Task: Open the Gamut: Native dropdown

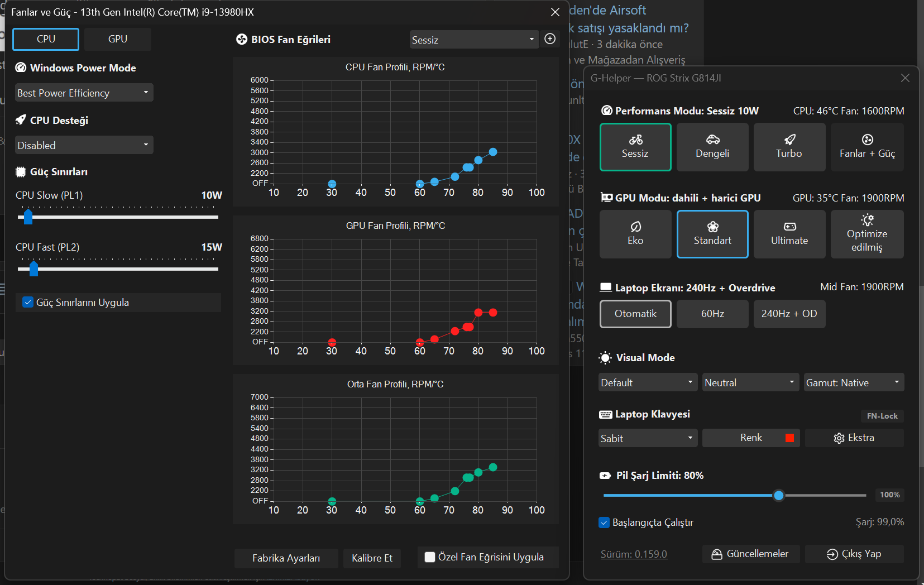Action: point(854,382)
